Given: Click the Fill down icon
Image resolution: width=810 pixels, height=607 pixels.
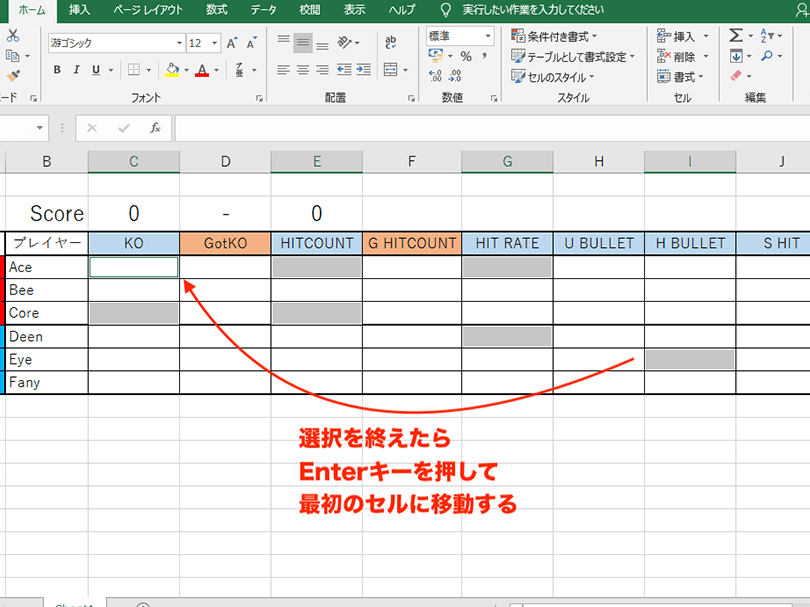Looking at the screenshot, I should 736,56.
